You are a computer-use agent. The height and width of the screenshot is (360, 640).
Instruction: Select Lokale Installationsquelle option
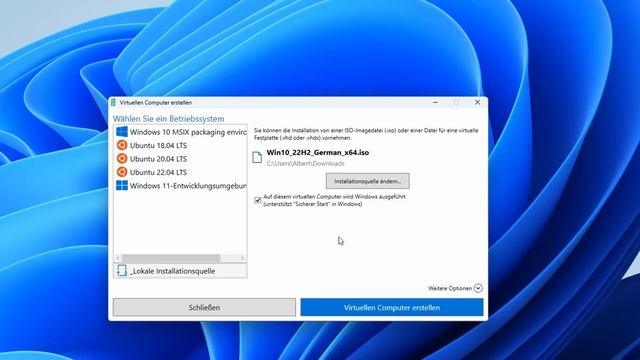point(180,271)
